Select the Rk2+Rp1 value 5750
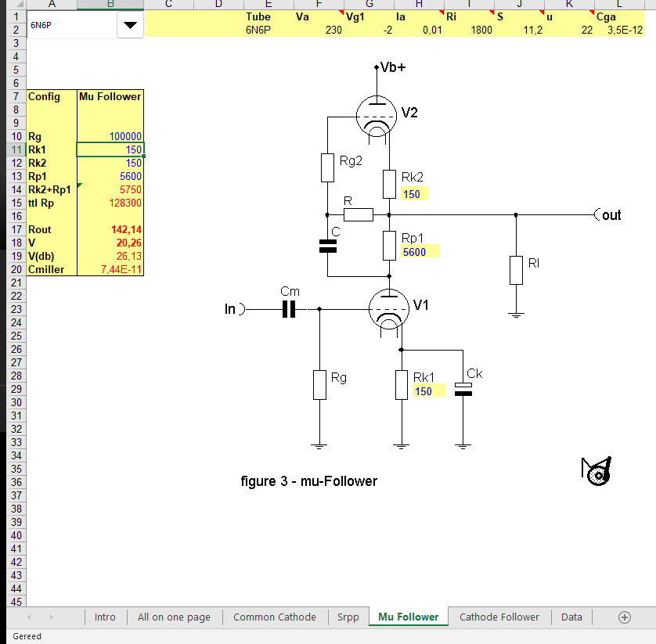The height and width of the screenshot is (644, 656). 110,190
